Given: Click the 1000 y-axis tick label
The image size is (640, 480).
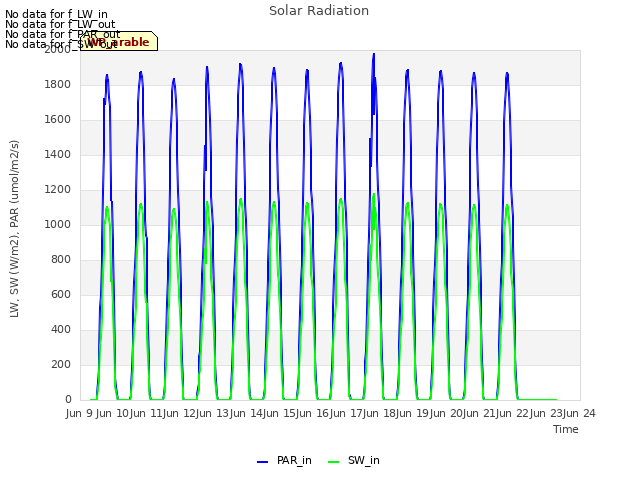Looking at the screenshot, I should coord(58,224).
